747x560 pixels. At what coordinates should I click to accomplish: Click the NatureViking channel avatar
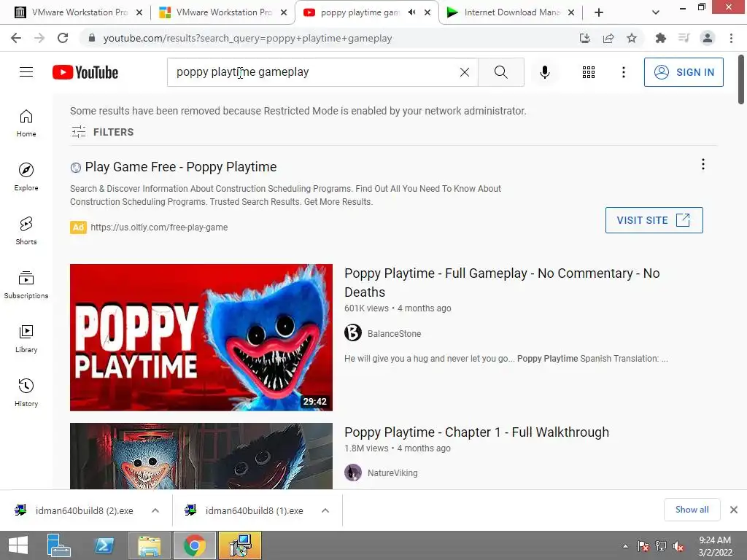353,472
